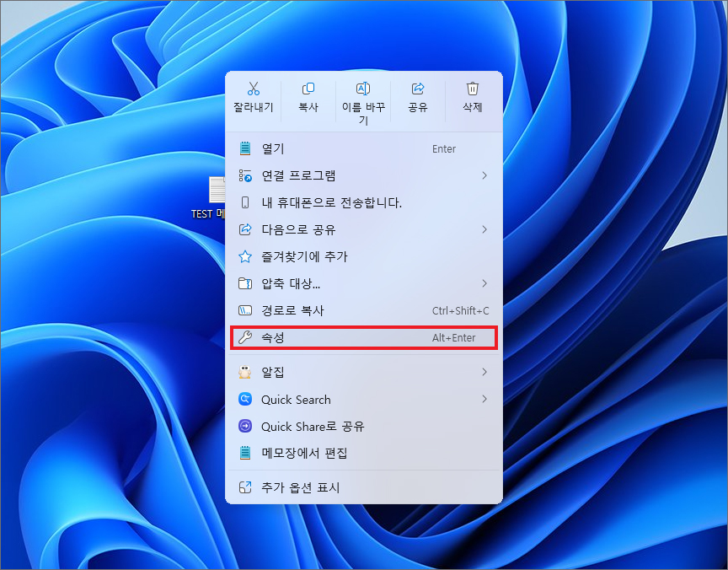Image resolution: width=728 pixels, height=570 pixels.
Task: Select the TEST desktop file icon
Action: 217,190
